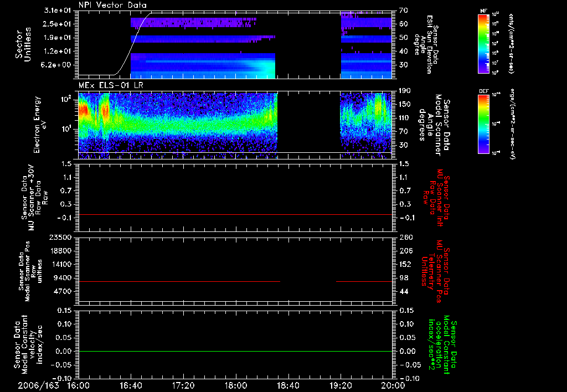
Task: Click the green zero line in velocity panel
Action: (x=235, y=351)
